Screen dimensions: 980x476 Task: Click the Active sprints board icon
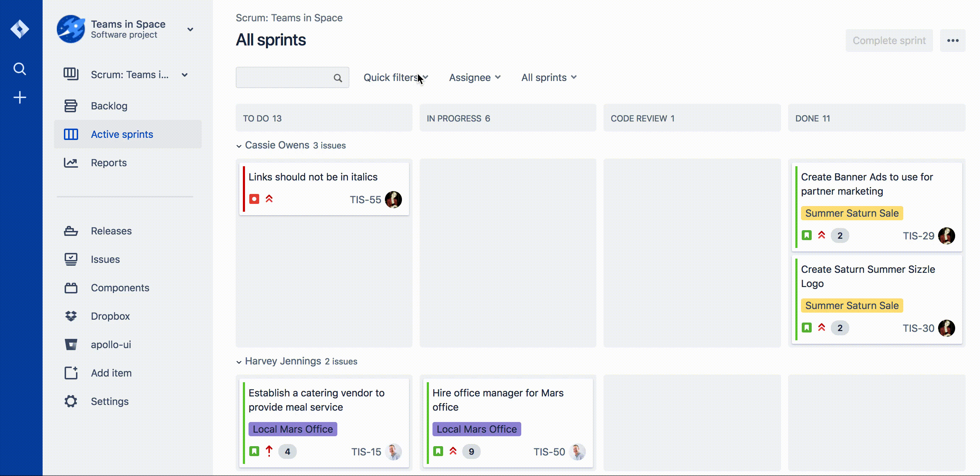tap(71, 135)
